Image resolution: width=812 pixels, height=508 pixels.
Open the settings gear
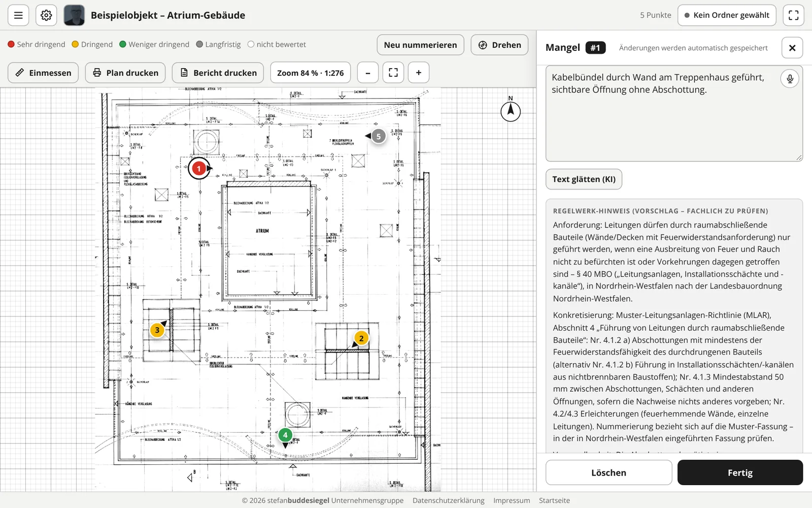(x=46, y=15)
